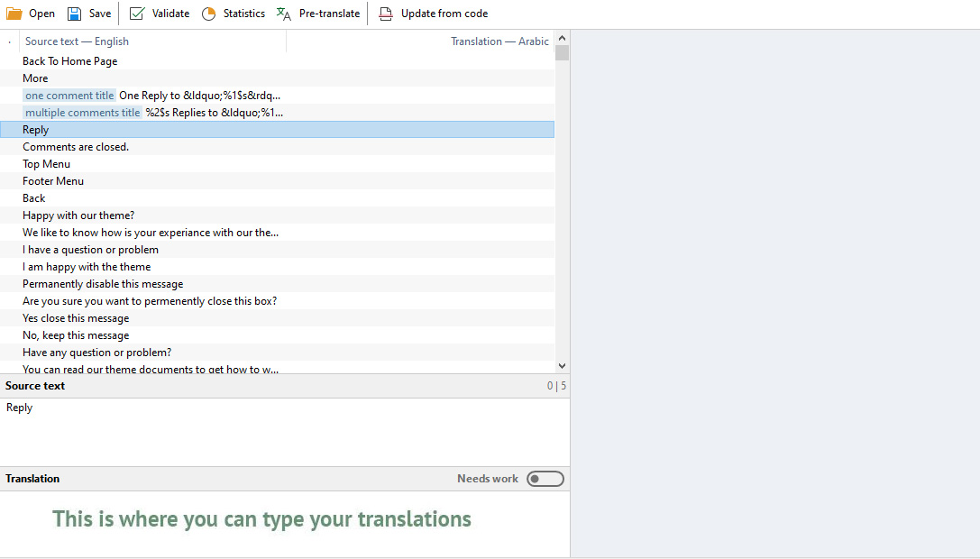The width and height of the screenshot is (980, 559).
Task: Click scrollbar up arrow in string list
Action: (563, 38)
